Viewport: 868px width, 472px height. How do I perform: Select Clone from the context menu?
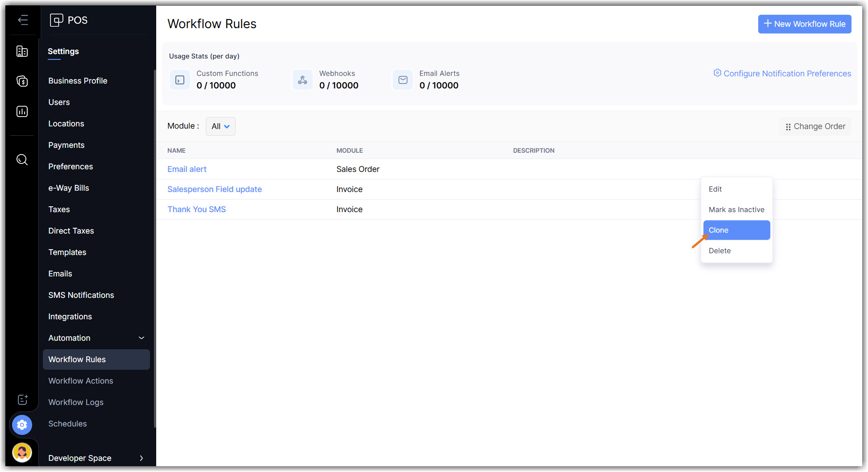(x=736, y=230)
